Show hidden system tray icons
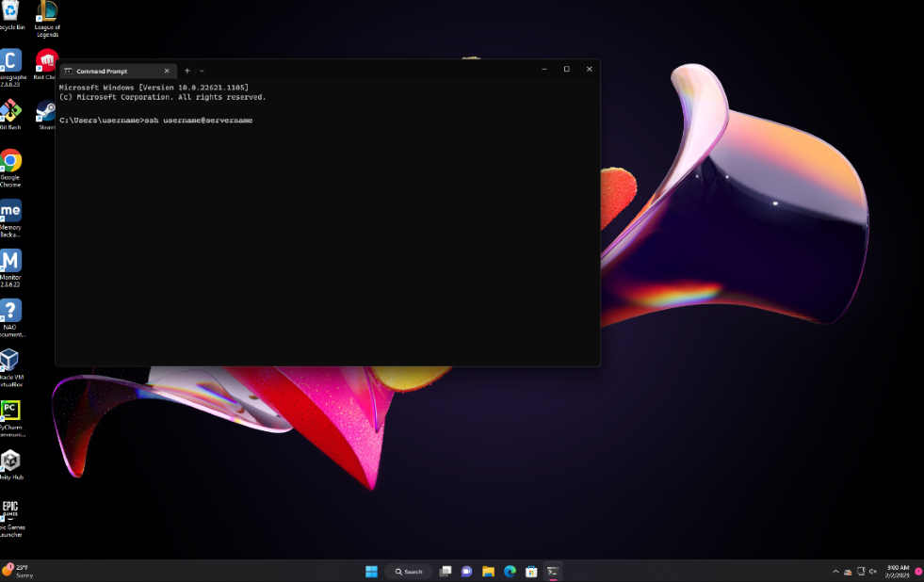The width and height of the screenshot is (924, 582). [x=835, y=572]
